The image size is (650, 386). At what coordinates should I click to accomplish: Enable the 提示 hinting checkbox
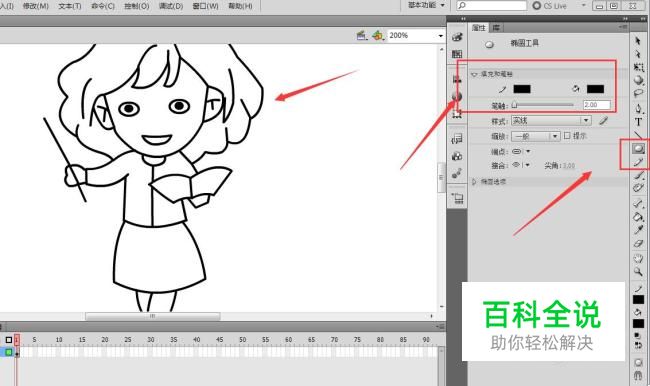567,136
